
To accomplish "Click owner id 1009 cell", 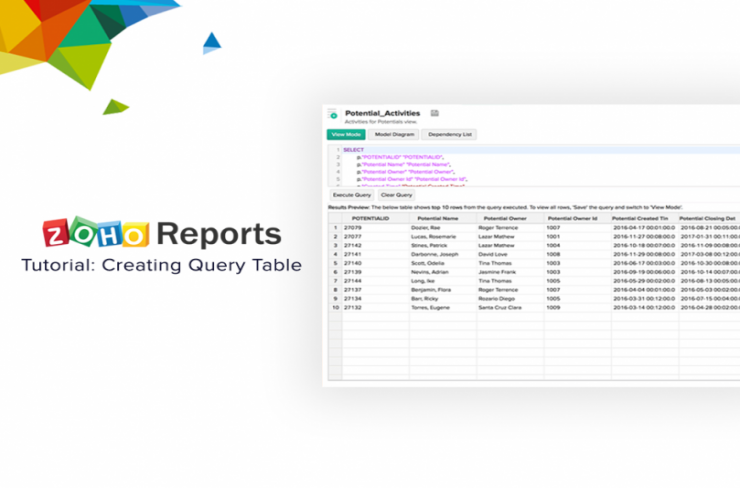I will click(578, 308).
